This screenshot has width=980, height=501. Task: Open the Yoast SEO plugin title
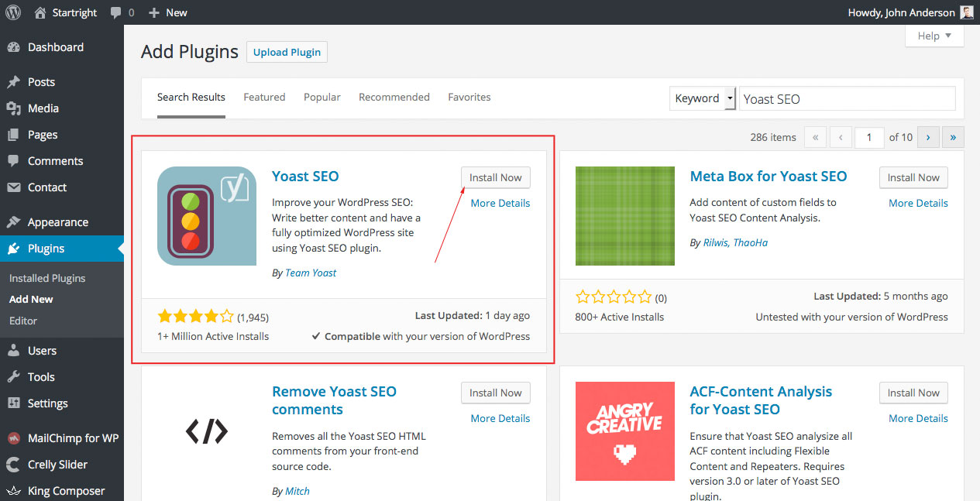[x=305, y=176]
